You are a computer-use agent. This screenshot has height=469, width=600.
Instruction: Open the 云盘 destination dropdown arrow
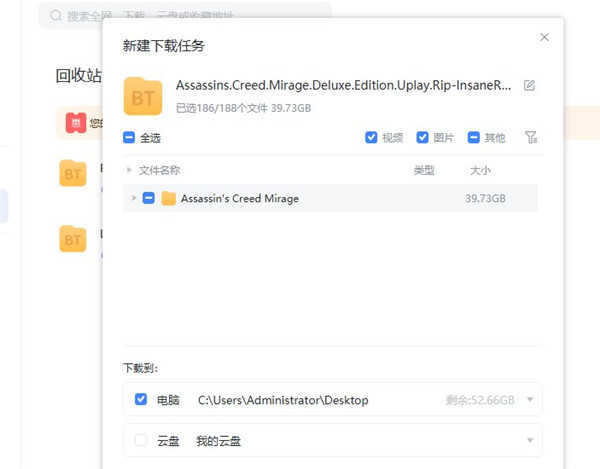pyautogui.click(x=529, y=440)
